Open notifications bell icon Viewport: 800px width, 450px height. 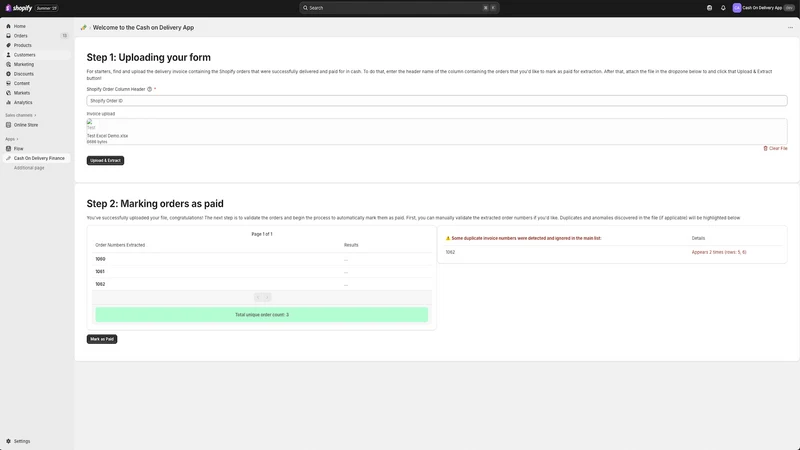click(723, 8)
